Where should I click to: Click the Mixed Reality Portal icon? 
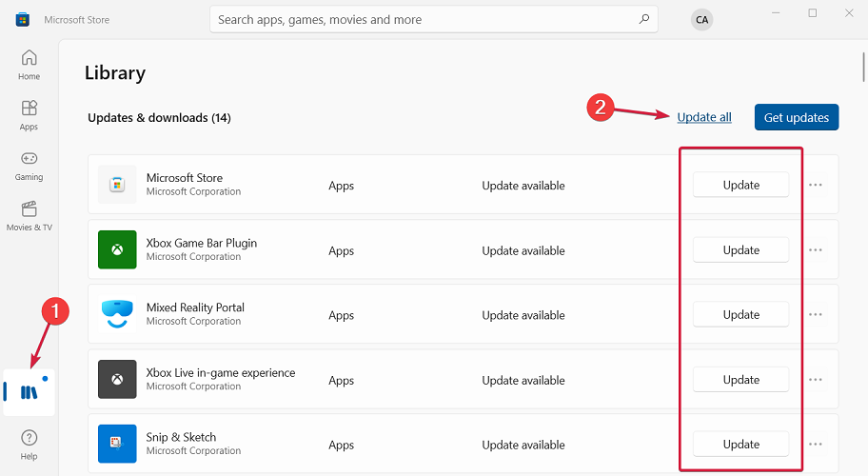[117, 314]
